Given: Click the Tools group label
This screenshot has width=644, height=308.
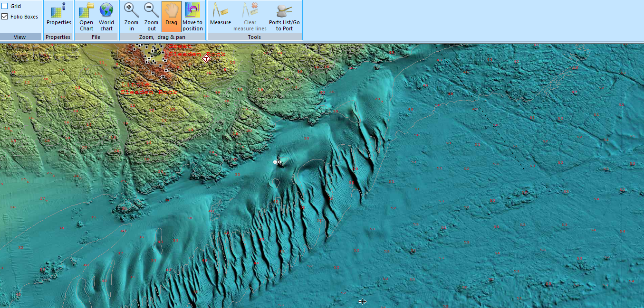Looking at the screenshot, I should pos(254,37).
